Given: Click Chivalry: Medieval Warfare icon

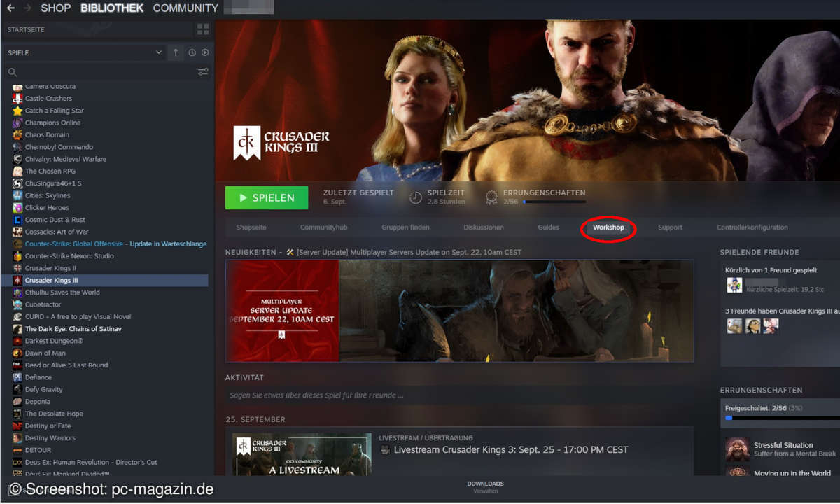Looking at the screenshot, I should (17, 159).
